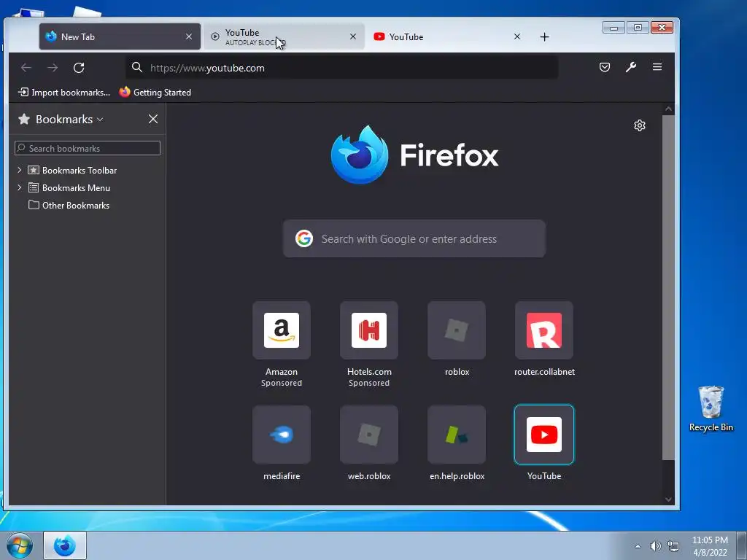Close the Bookmarks sidebar with X
747x560 pixels.
(153, 119)
